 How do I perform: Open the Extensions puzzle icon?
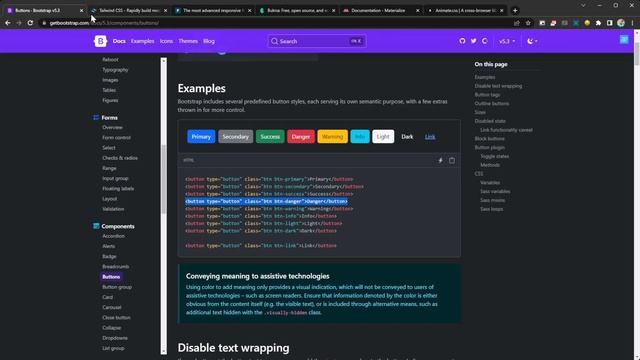(x=598, y=23)
